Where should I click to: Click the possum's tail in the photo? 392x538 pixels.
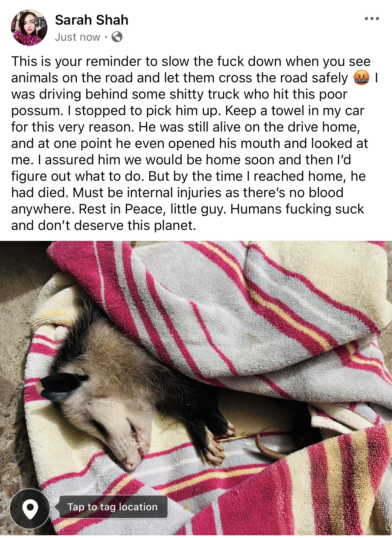(267, 447)
